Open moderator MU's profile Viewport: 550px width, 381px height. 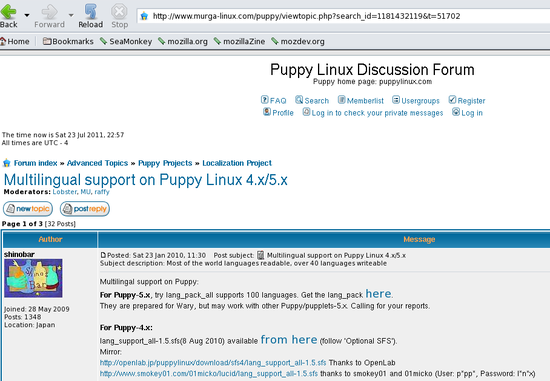86,192
